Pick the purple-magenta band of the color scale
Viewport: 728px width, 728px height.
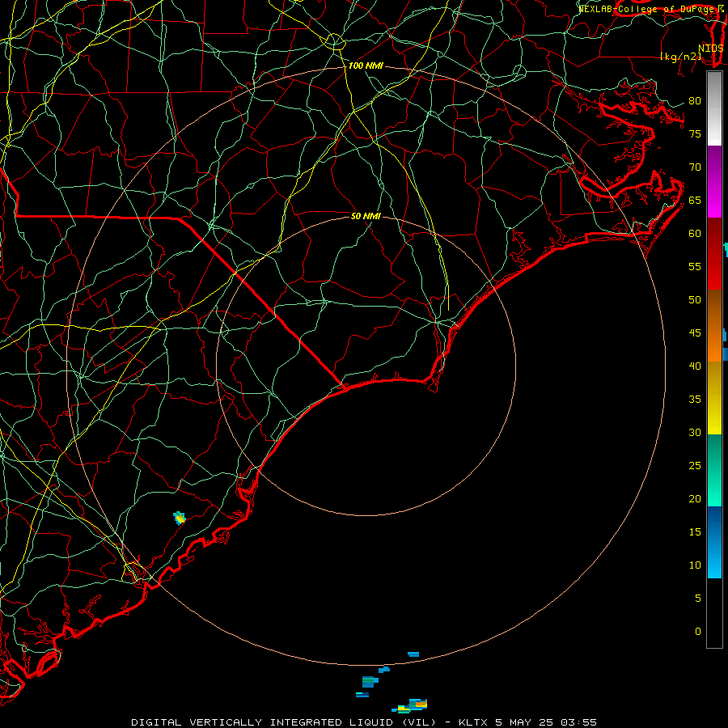[714, 181]
